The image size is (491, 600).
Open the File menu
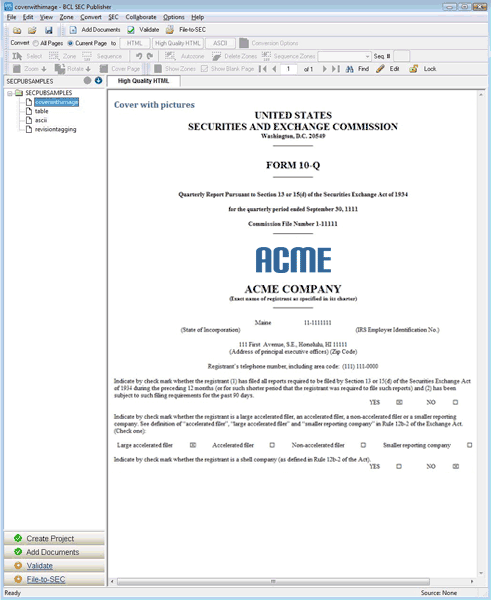click(x=11, y=17)
